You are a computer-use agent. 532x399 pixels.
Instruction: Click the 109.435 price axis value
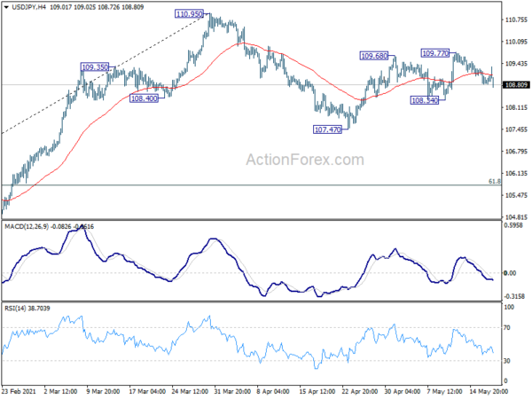(516, 64)
